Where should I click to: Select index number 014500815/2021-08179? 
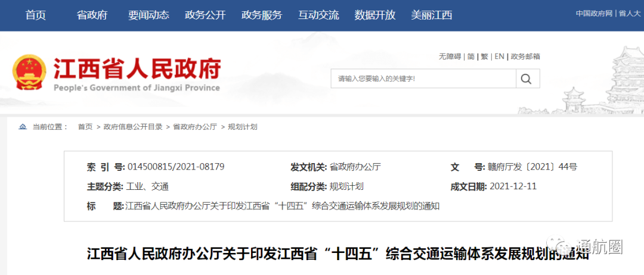[x=176, y=167]
